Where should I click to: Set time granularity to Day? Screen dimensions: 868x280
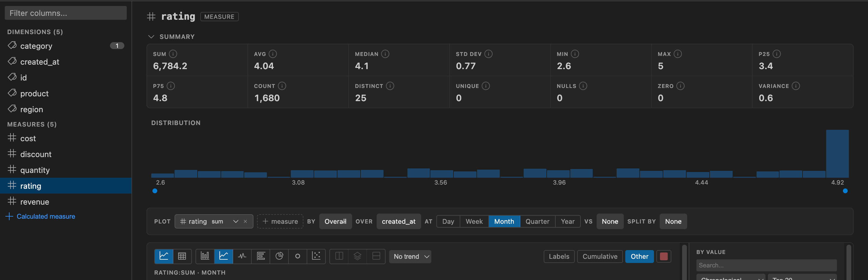tap(448, 221)
